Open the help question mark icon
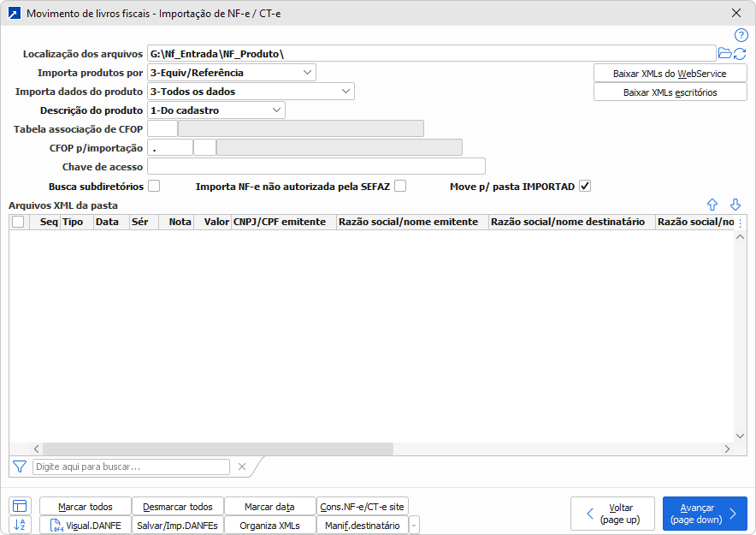The height and width of the screenshot is (535, 756). point(741,35)
